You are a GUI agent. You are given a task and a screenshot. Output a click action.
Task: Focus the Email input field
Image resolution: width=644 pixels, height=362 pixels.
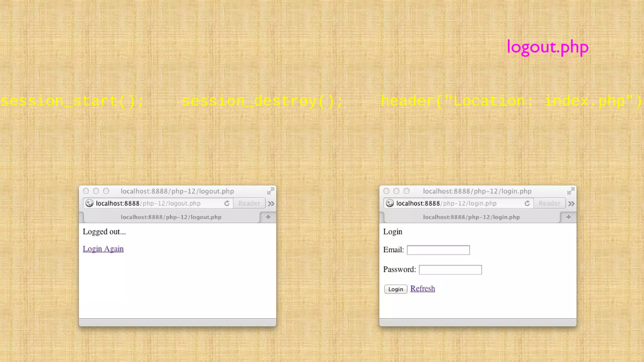click(438, 250)
